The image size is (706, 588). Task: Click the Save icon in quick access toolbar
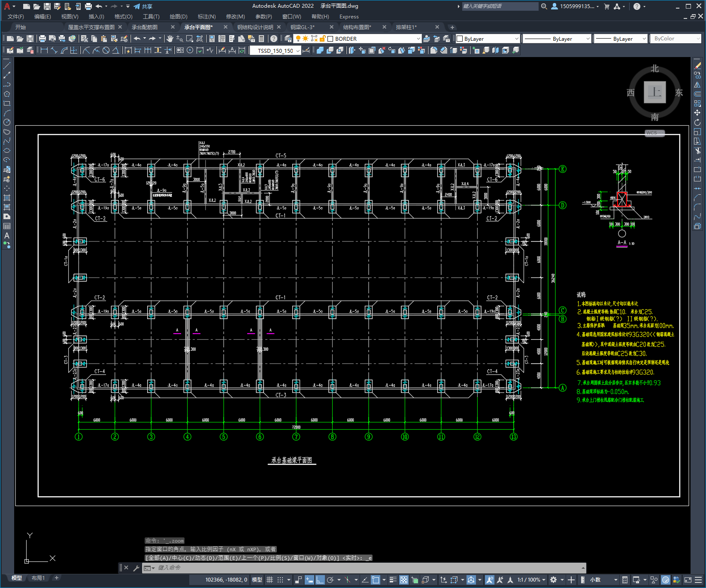[47, 6]
